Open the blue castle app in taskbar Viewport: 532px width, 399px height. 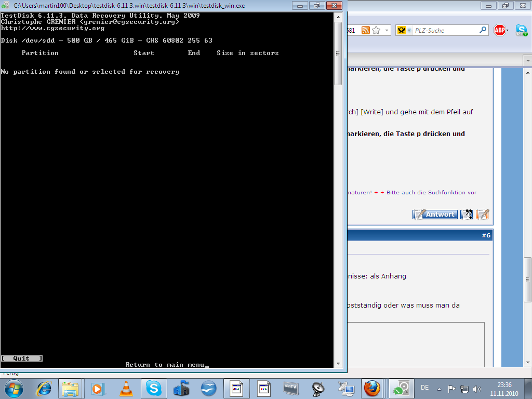click(x=181, y=389)
